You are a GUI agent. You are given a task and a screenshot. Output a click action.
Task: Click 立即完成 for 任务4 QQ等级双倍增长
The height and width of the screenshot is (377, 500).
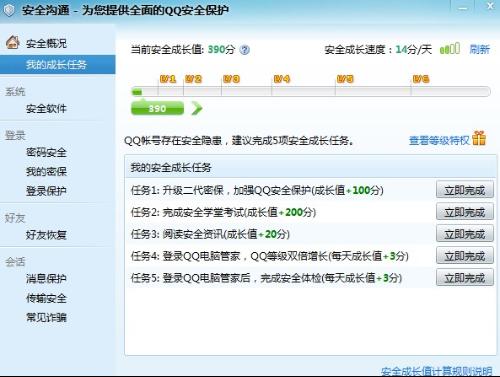coord(465,256)
